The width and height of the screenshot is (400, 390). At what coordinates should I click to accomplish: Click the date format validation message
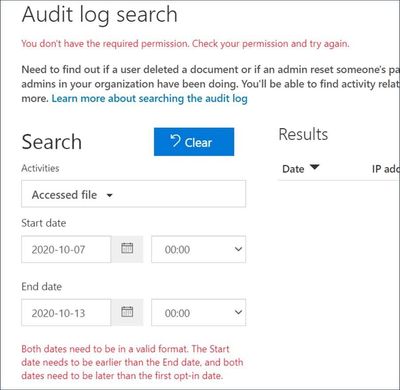132,362
